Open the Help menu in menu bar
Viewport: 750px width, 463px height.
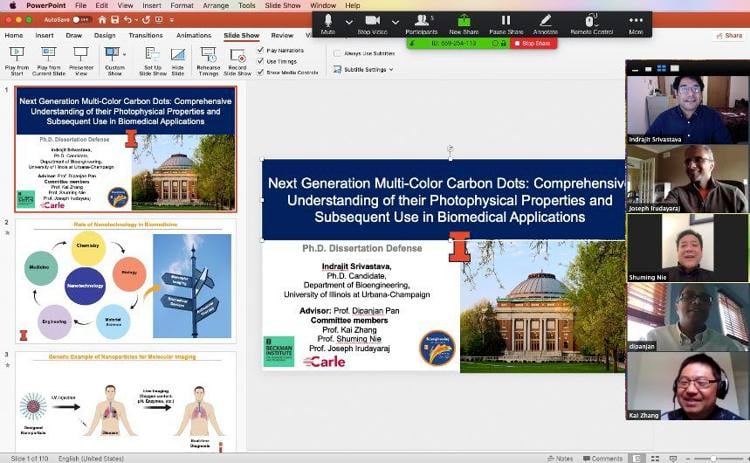(353, 5)
